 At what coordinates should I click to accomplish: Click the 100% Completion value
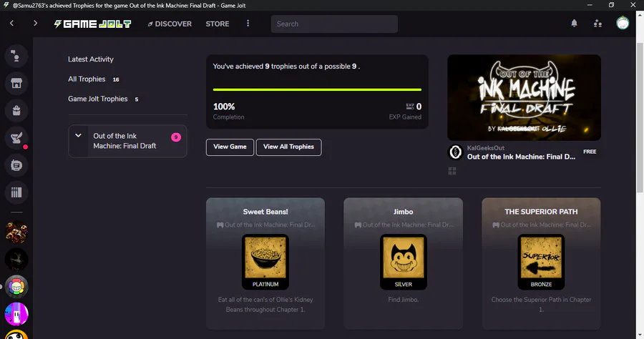[224, 107]
